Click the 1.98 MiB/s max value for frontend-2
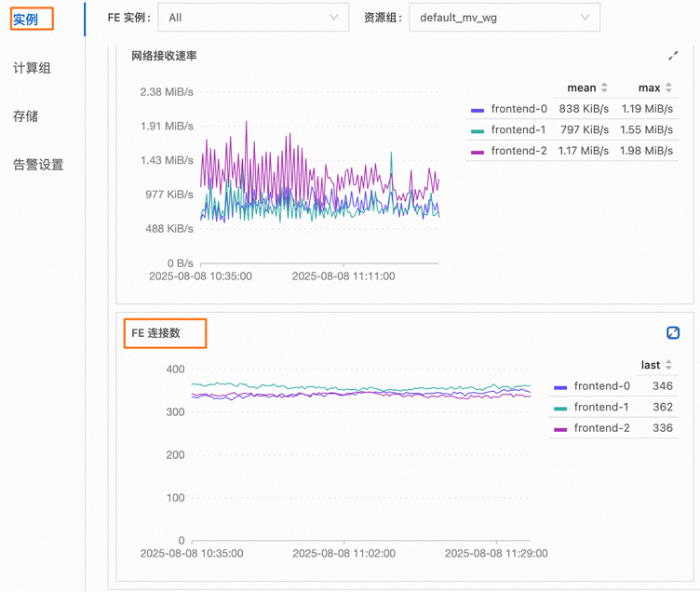 pyautogui.click(x=646, y=151)
